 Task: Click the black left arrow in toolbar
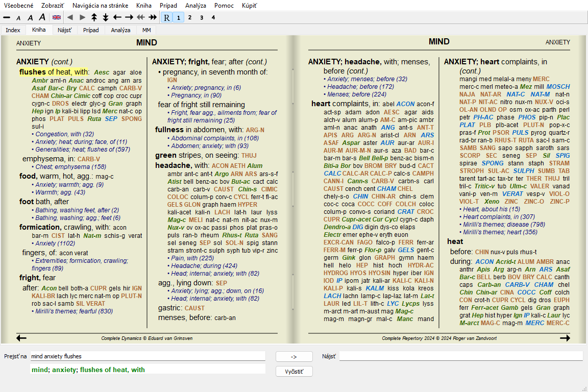(117, 17)
